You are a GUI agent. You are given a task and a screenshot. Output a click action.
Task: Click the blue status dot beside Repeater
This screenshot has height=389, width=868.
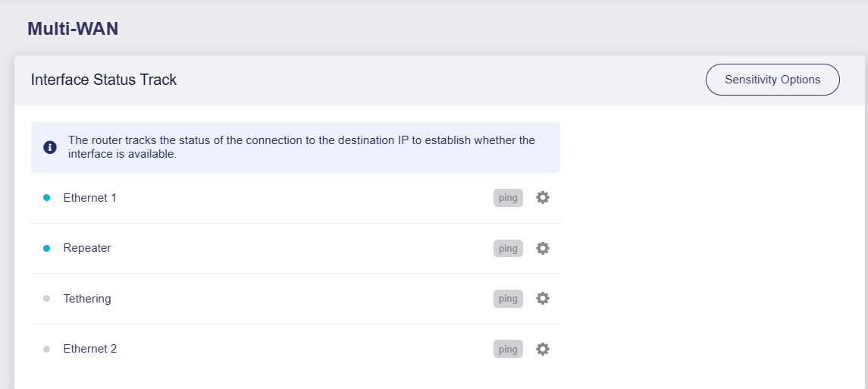(x=46, y=249)
